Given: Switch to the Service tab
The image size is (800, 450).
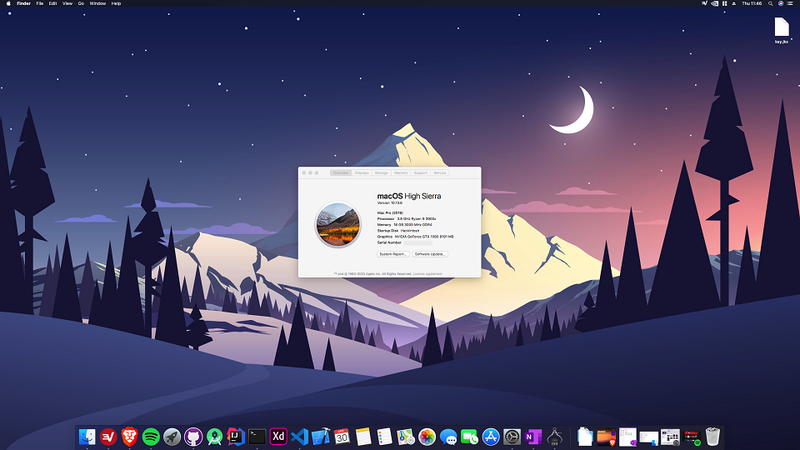Looking at the screenshot, I should 440,173.
